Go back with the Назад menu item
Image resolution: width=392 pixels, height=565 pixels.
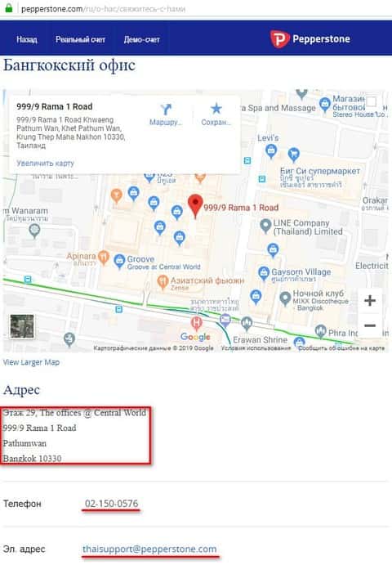pos(27,39)
